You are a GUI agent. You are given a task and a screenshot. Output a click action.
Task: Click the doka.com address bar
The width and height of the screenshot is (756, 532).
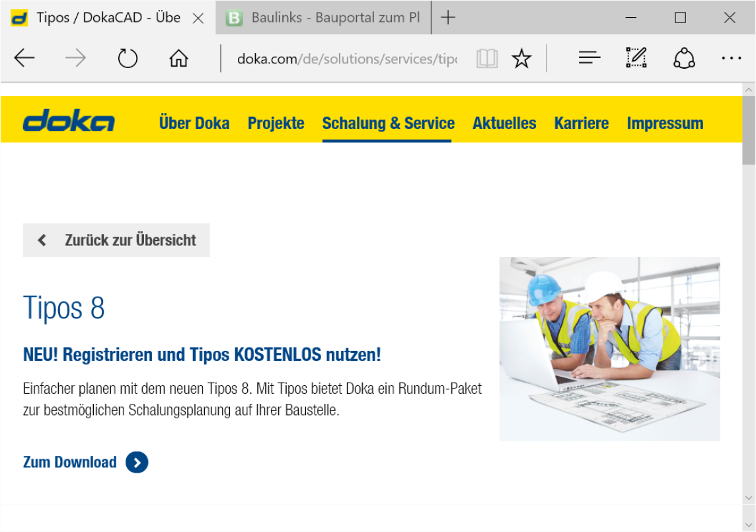coord(347,59)
